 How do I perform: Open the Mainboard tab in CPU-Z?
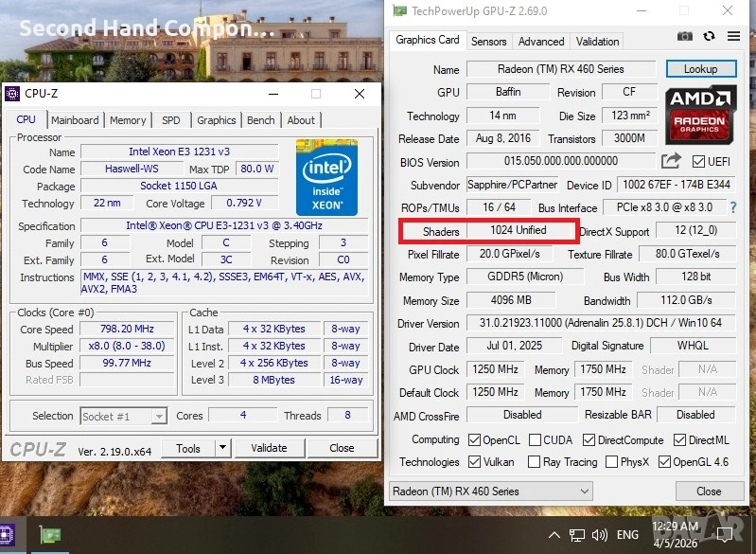pos(75,120)
